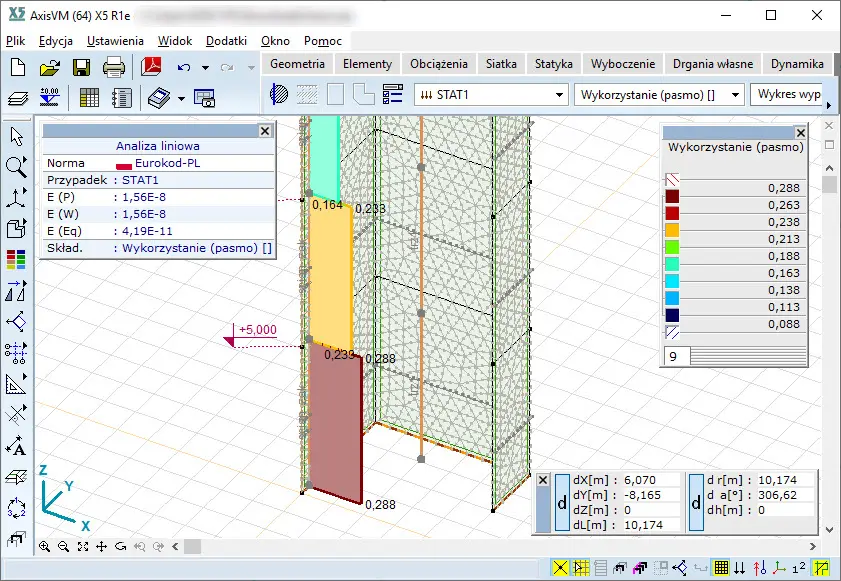Click the Open folder icon
The height and width of the screenshot is (581, 841).
(49, 68)
